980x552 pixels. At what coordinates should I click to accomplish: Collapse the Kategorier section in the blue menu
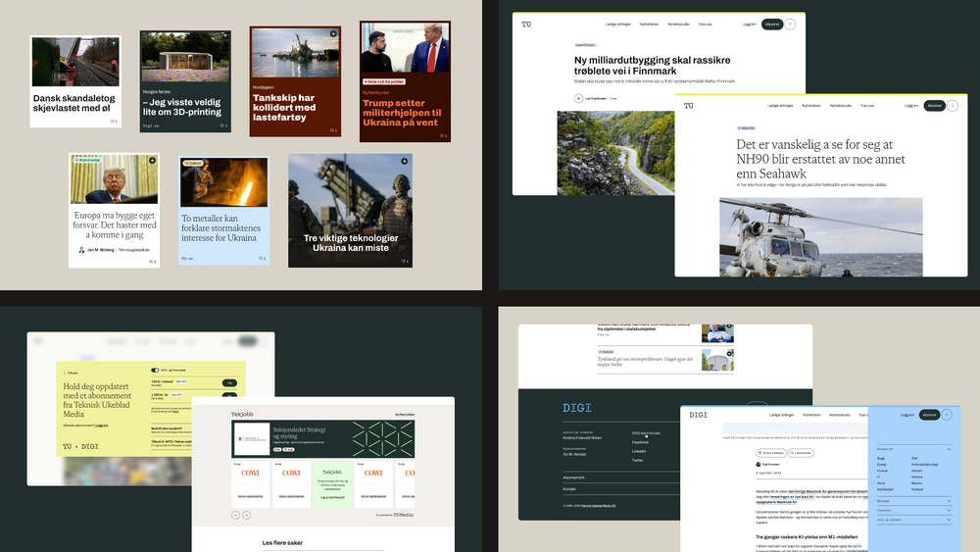click(x=948, y=449)
